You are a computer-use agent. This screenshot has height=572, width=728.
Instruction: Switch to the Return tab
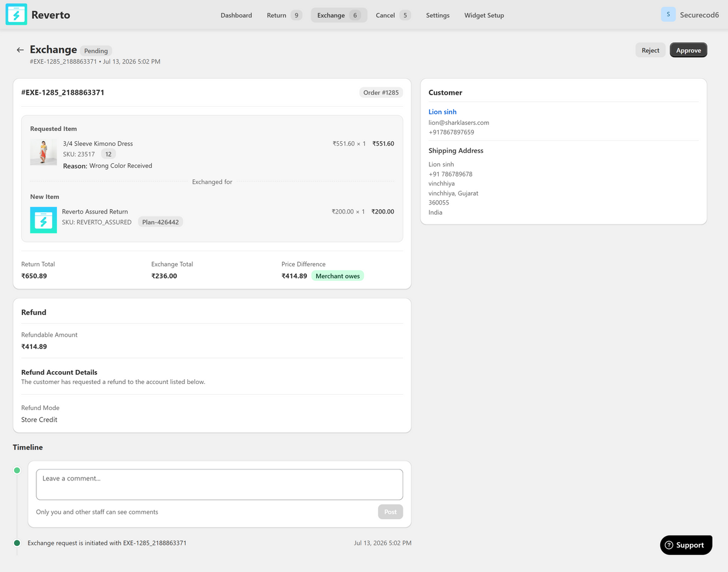284,15
